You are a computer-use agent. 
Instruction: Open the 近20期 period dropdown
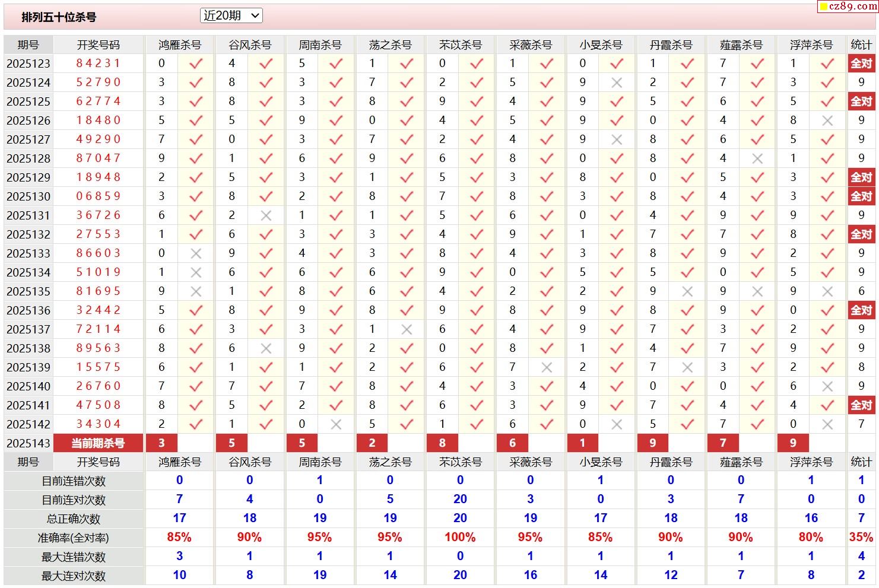pyautogui.click(x=231, y=16)
